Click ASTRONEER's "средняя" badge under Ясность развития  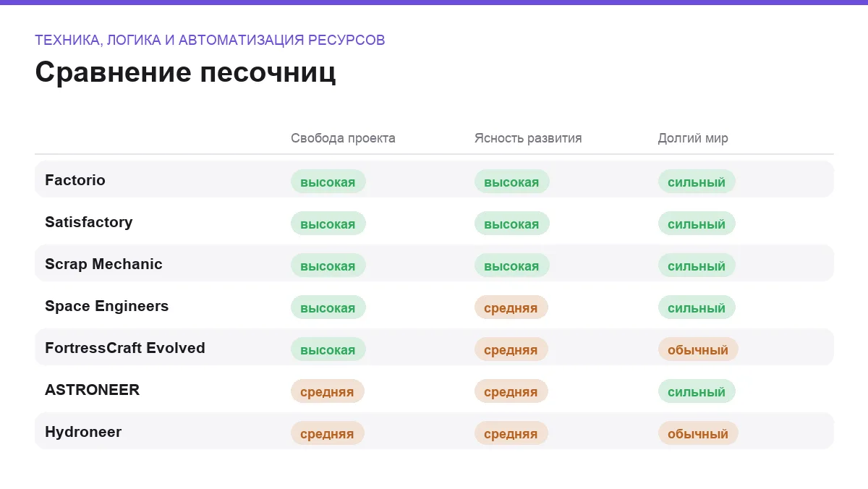point(511,391)
